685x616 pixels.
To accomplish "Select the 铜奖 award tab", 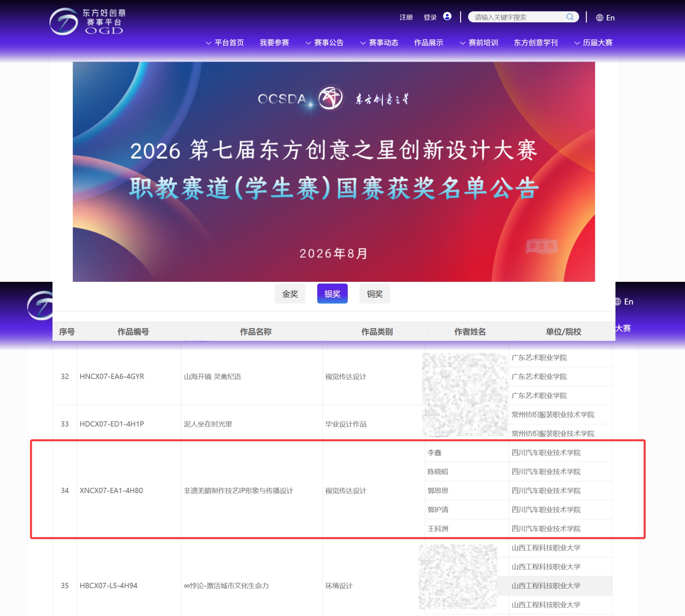I will click(374, 294).
